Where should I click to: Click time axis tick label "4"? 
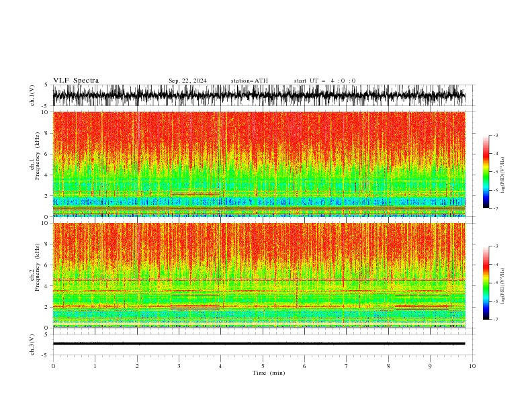(220, 366)
